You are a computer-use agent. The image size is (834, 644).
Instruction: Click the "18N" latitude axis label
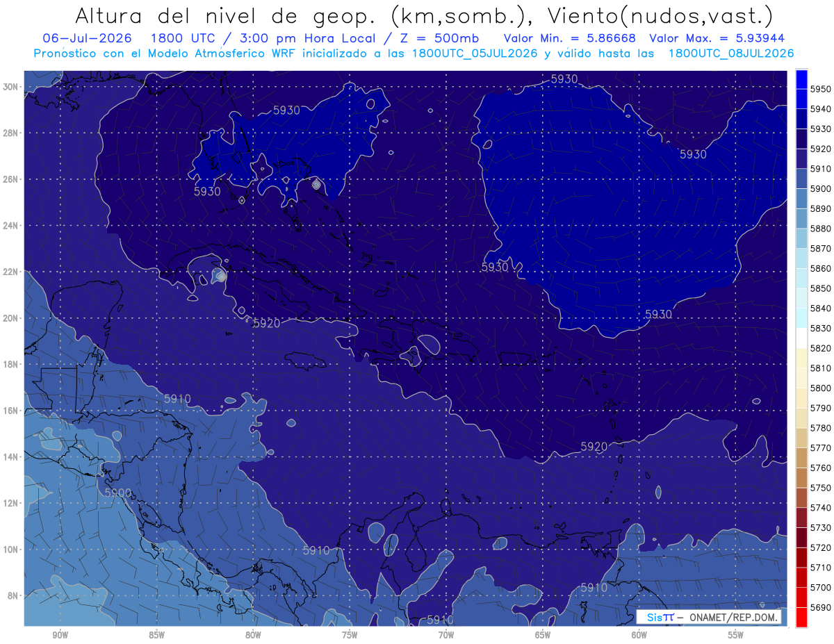[10, 364]
